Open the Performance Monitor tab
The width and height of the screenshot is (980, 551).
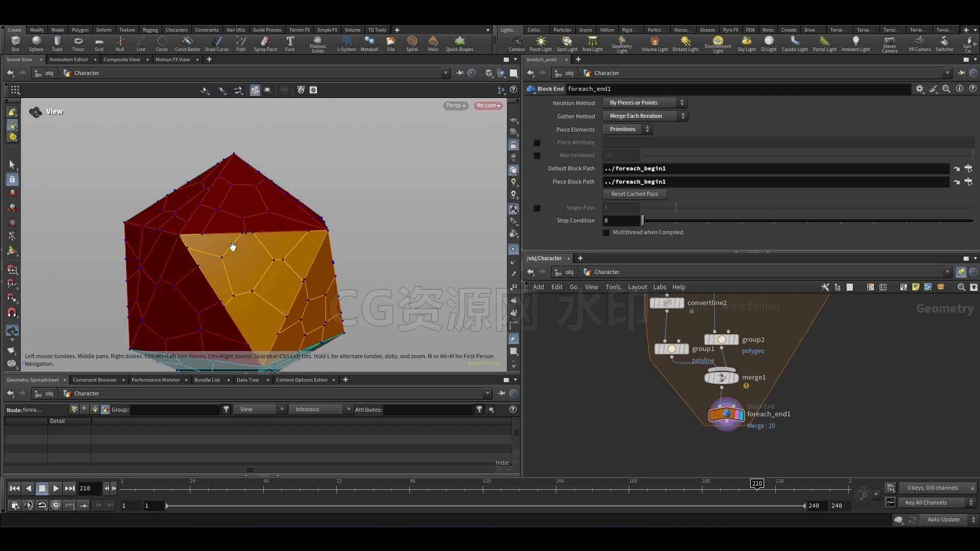[x=156, y=380]
